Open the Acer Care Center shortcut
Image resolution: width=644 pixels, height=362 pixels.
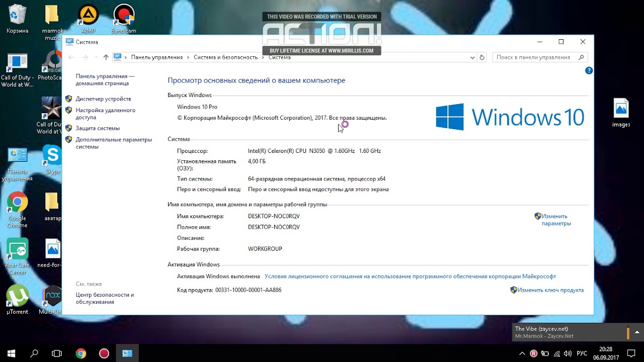(17, 256)
